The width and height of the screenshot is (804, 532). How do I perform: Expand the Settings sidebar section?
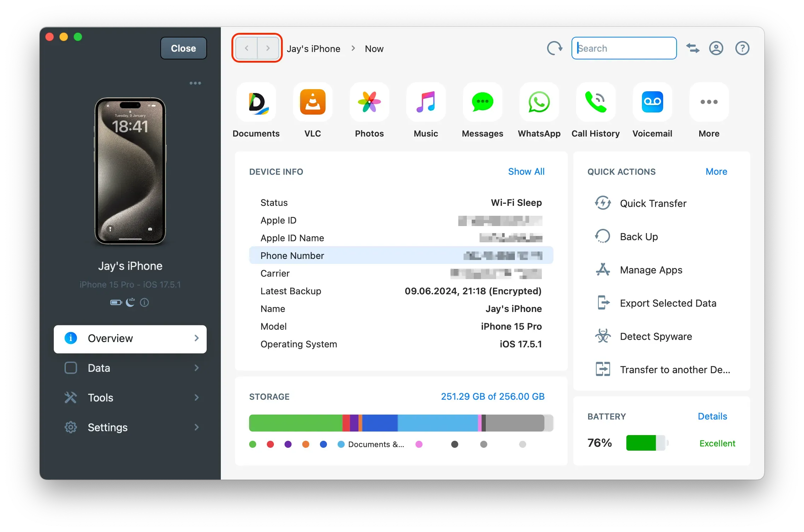point(130,427)
